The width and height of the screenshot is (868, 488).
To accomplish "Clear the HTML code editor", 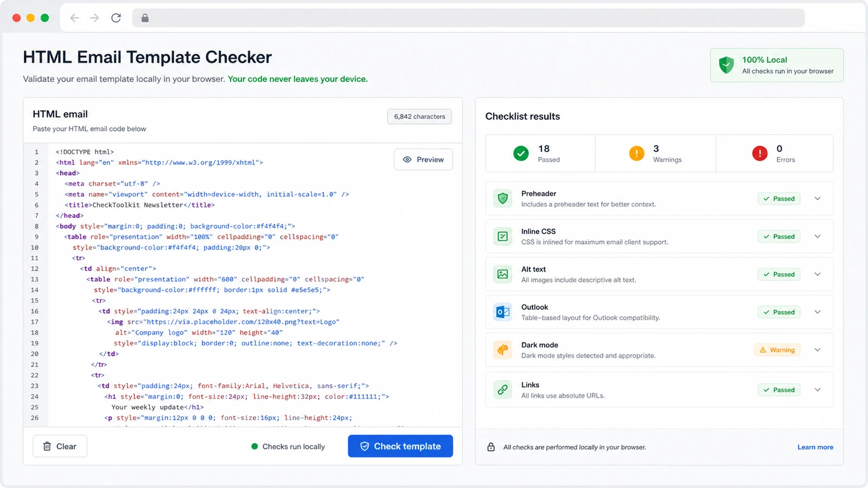I will [x=60, y=446].
